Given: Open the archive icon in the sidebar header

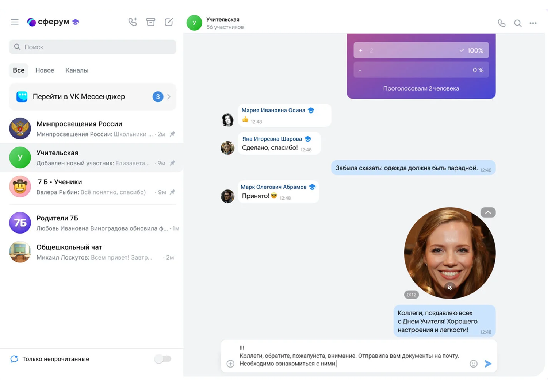Looking at the screenshot, I should tap(151, 22).
